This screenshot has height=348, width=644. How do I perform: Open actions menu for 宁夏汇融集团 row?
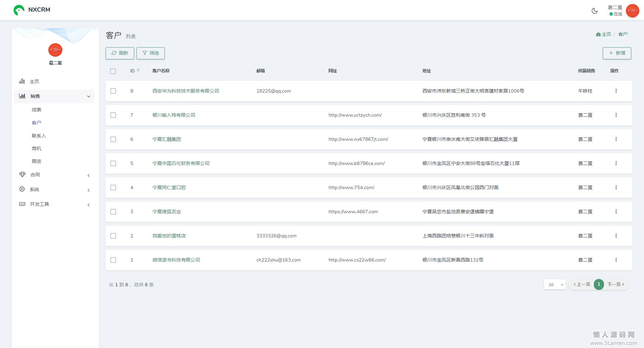616,139
